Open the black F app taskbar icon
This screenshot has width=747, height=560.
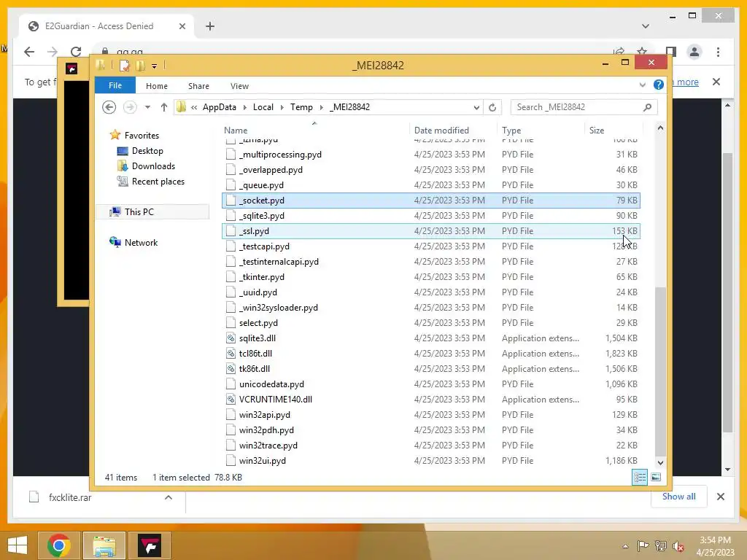click(150, 545)
